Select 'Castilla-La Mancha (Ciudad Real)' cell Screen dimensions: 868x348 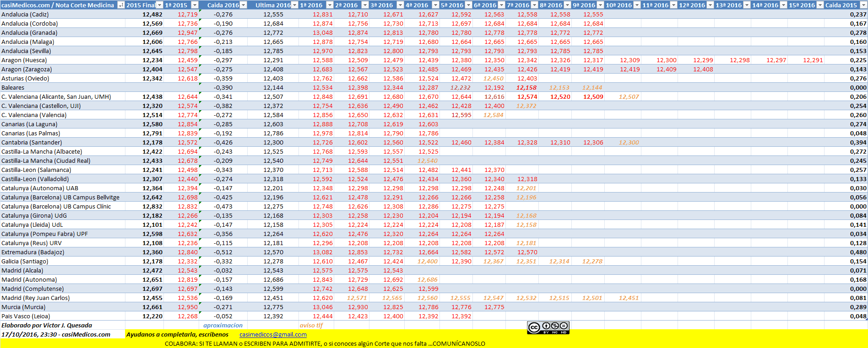(x=46, y=161)
